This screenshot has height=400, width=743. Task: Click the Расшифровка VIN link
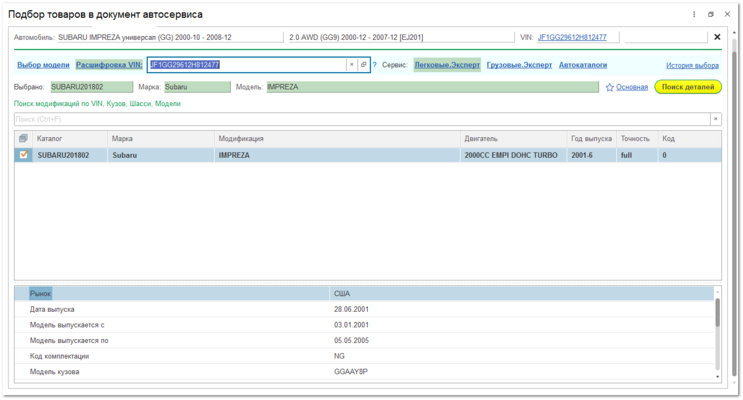[109, 65]
